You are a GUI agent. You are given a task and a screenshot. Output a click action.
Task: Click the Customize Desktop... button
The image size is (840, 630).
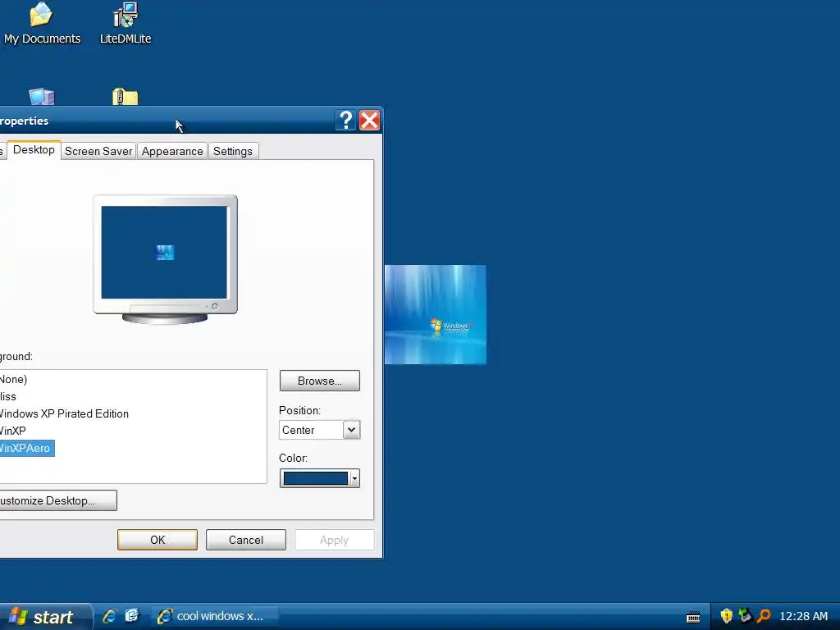(x=57, y=500)
